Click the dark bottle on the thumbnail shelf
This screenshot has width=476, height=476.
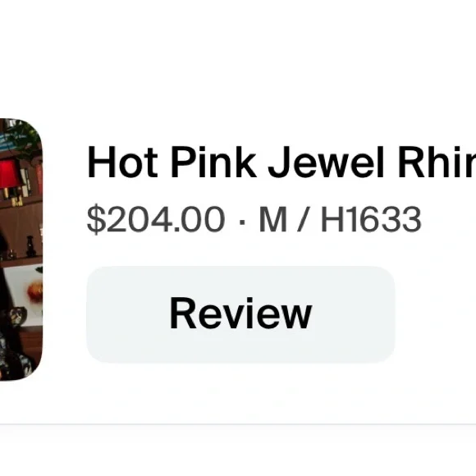click(30, 246)
